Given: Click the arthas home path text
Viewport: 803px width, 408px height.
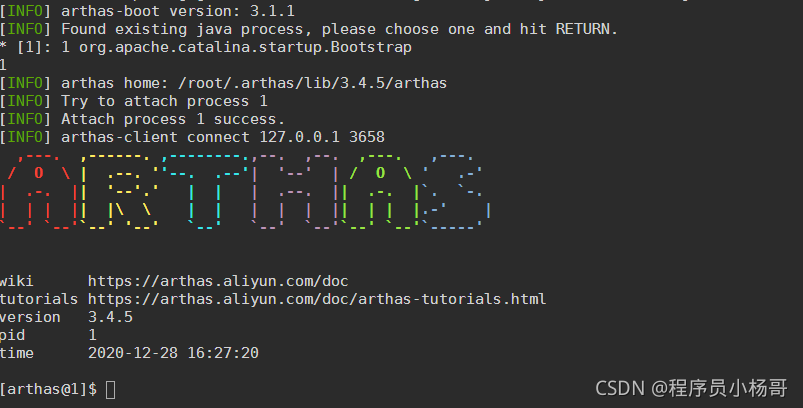Looking at the screenshot, I should point(312,83).
